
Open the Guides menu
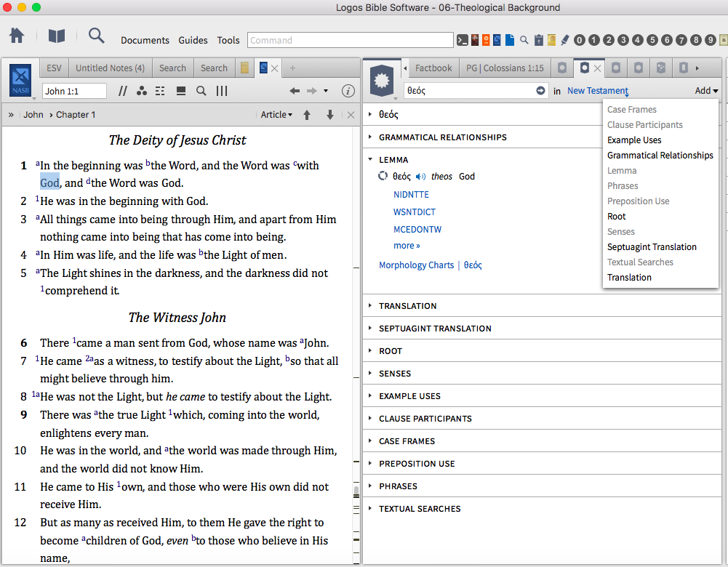coord(193,41)
